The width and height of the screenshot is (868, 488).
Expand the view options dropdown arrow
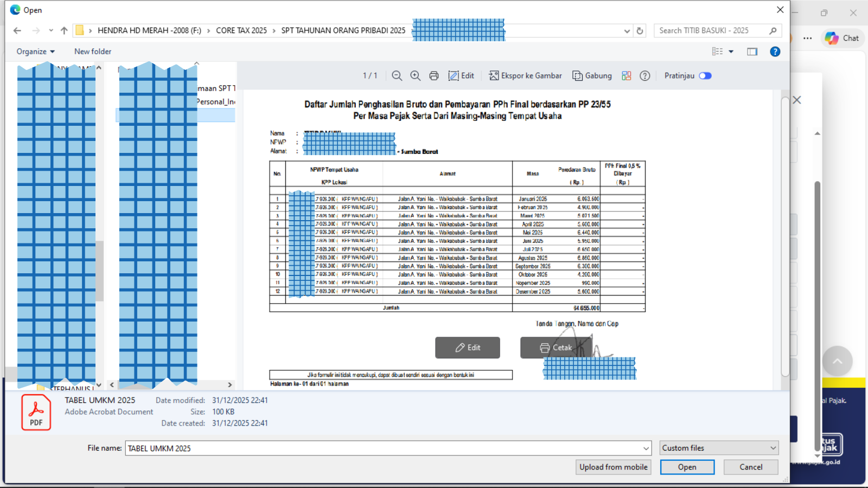click(x=731, y=52)
